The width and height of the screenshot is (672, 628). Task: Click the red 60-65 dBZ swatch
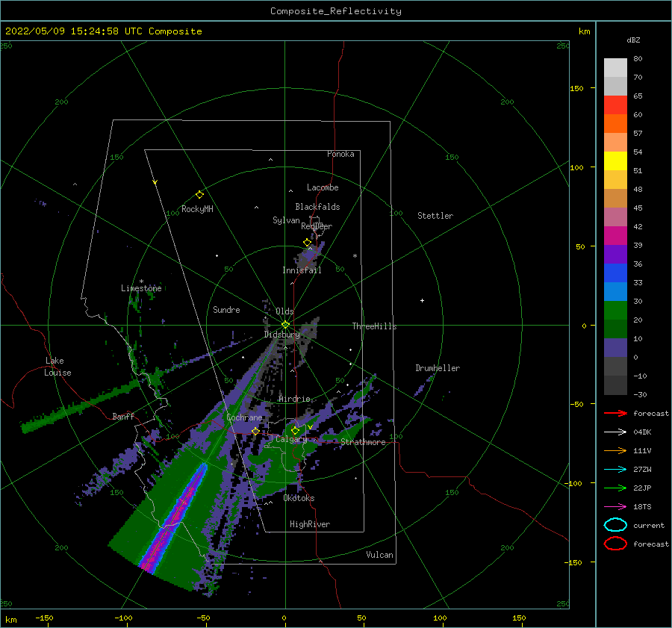click(615, 105)
